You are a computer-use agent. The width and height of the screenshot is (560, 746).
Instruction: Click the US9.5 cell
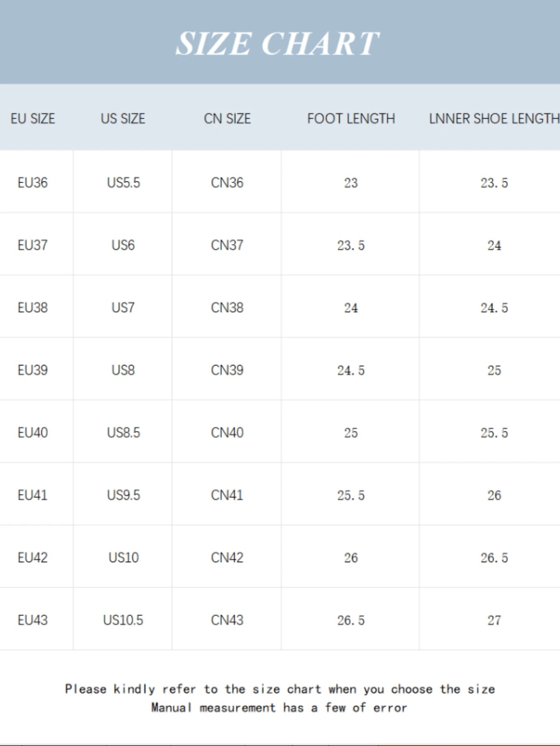pos(123,495)
